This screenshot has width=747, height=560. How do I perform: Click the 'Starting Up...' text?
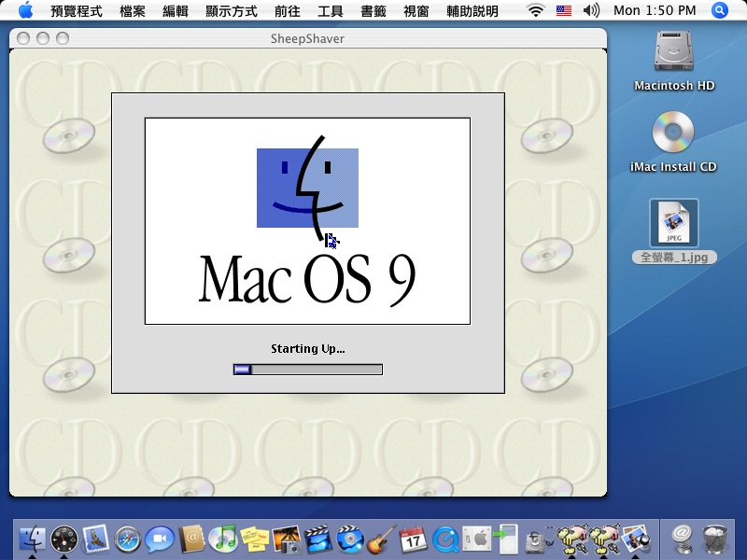click(308, 348)
